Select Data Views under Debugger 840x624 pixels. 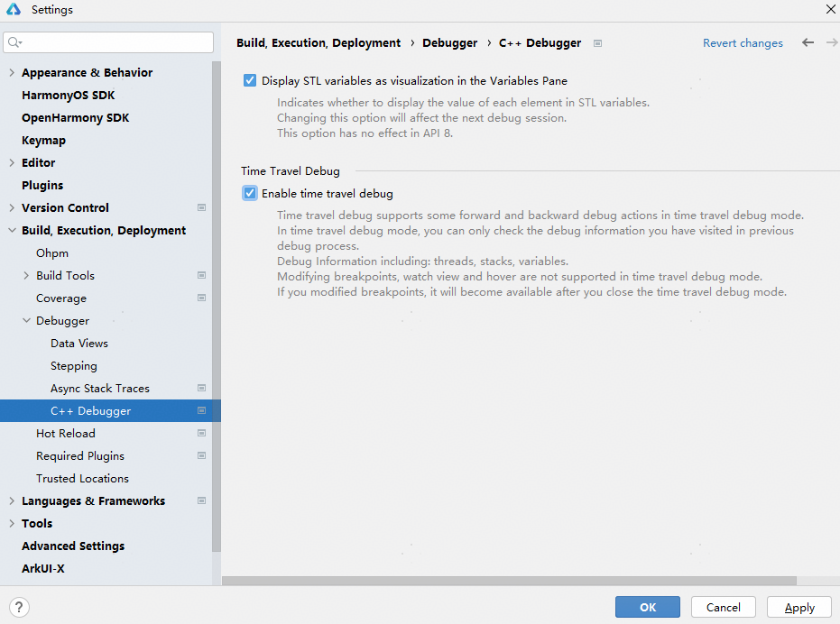78,343
